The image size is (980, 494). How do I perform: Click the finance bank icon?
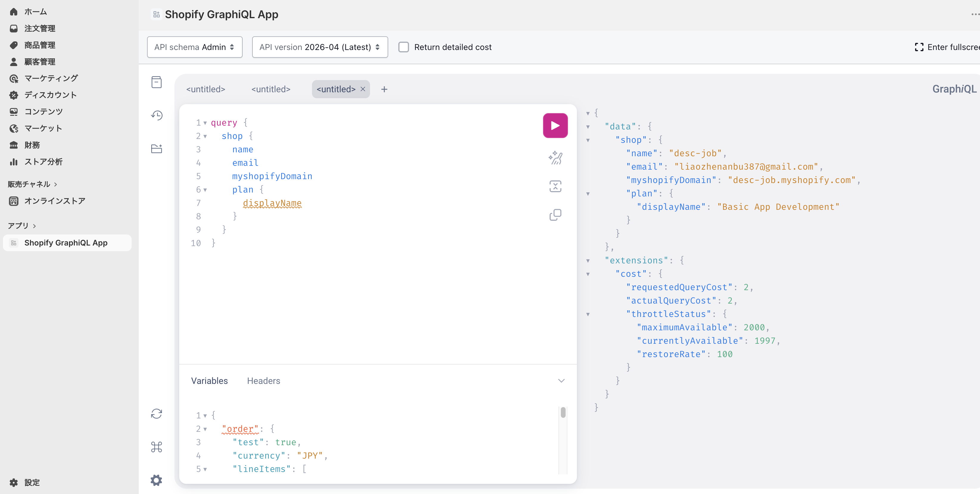point(14,145)
